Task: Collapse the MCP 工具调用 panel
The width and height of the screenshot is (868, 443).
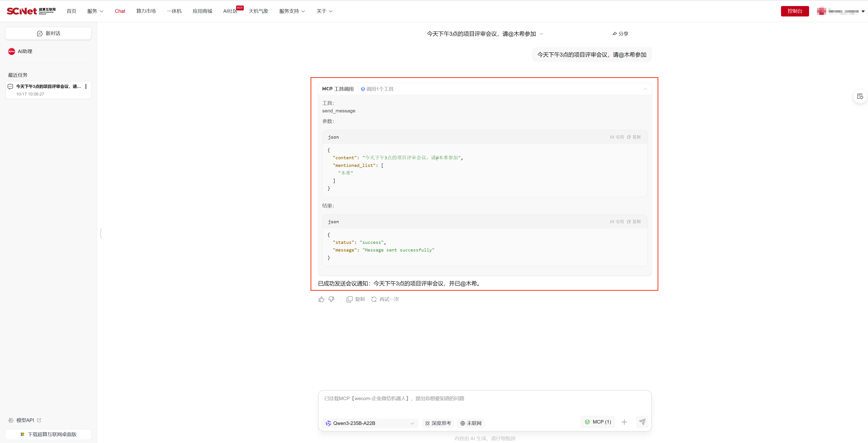Action: click(645, 89)
